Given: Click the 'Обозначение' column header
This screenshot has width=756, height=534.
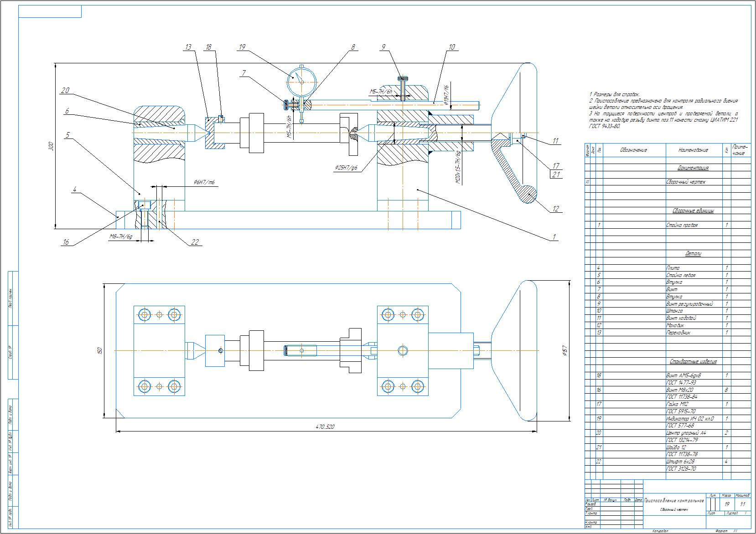Looking at the screenshot, I should click(633, 150).
